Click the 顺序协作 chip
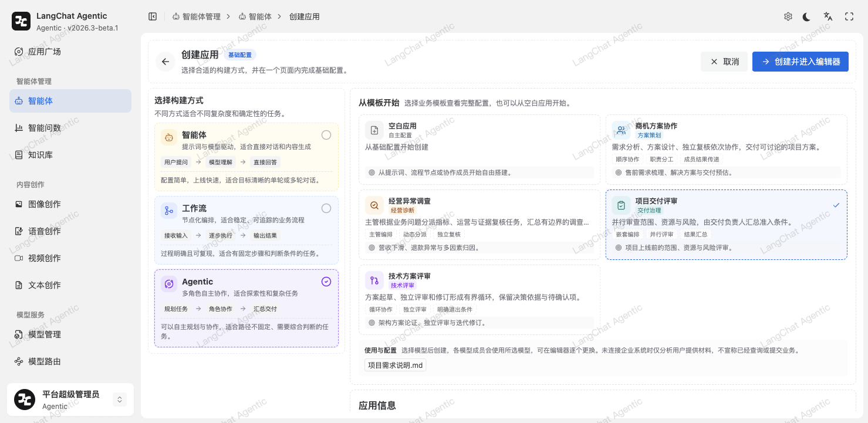 (627, 160)
